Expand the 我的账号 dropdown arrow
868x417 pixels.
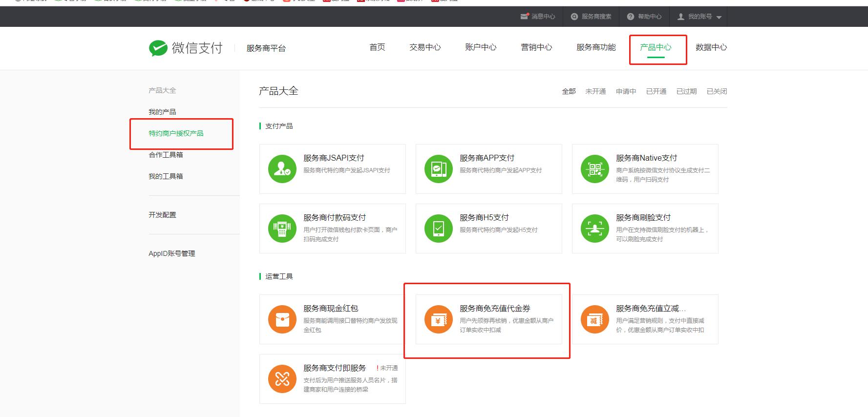pos(719,17)
